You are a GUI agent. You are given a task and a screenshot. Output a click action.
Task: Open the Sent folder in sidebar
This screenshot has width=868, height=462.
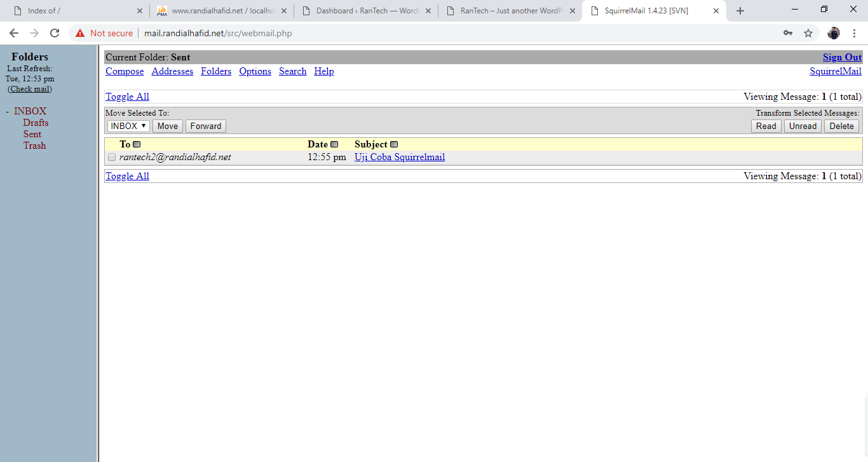[x=32, y=134]
